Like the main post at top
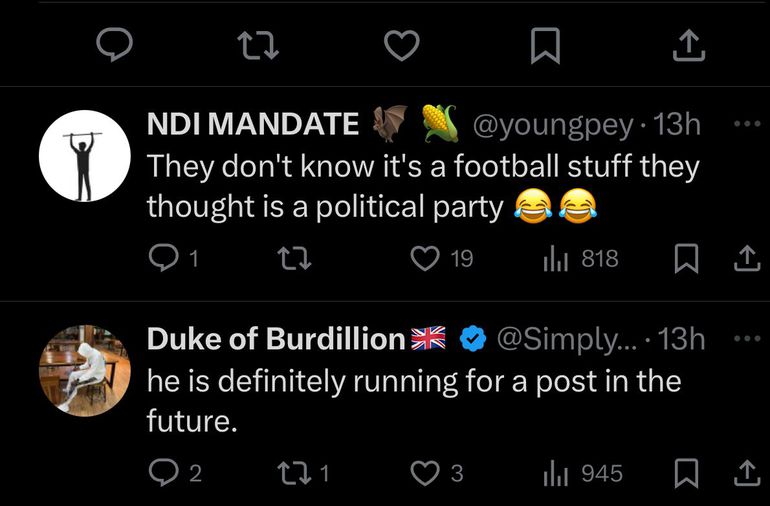This screenshot has width=770, height=506. [x=401, y=44]
